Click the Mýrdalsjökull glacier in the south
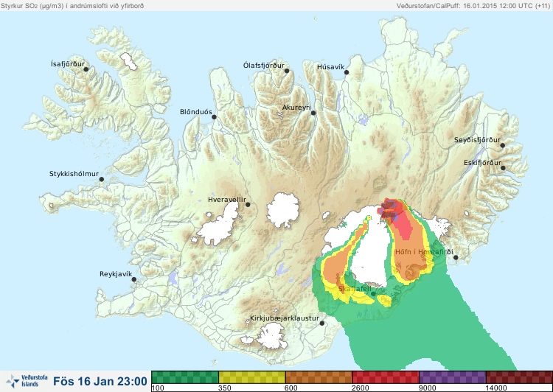 (x=271, y=336)
